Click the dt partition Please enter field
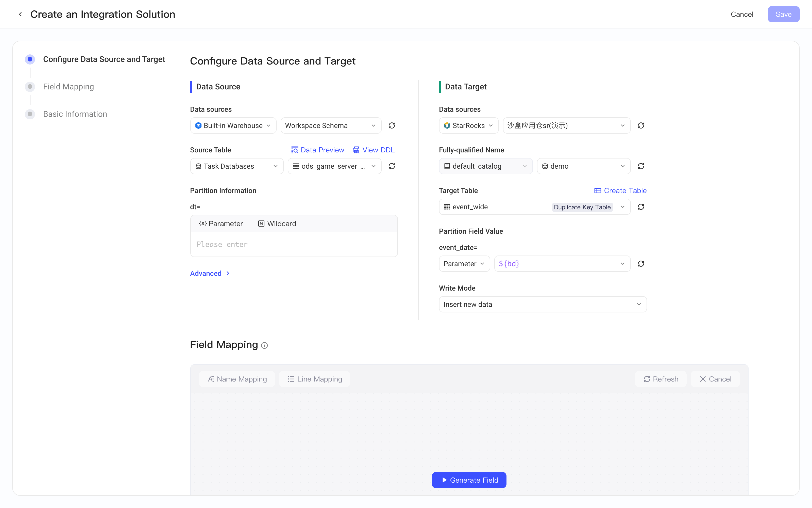The height and width of the screenshot is (508, 812). tap(294, 244)
